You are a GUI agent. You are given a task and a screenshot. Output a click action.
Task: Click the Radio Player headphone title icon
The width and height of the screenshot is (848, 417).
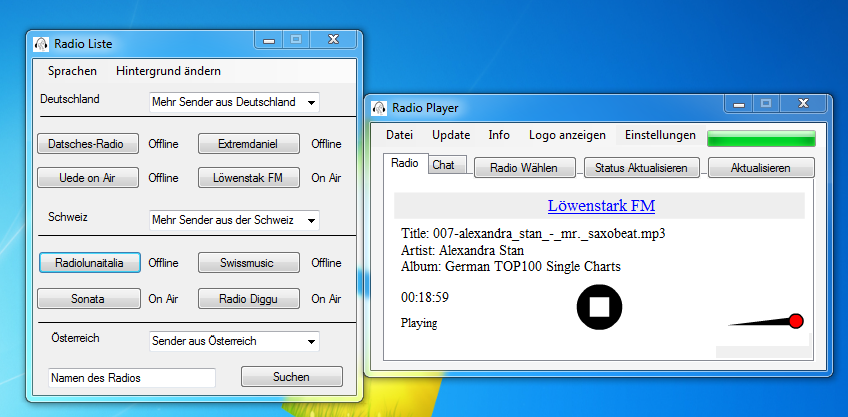380,108
